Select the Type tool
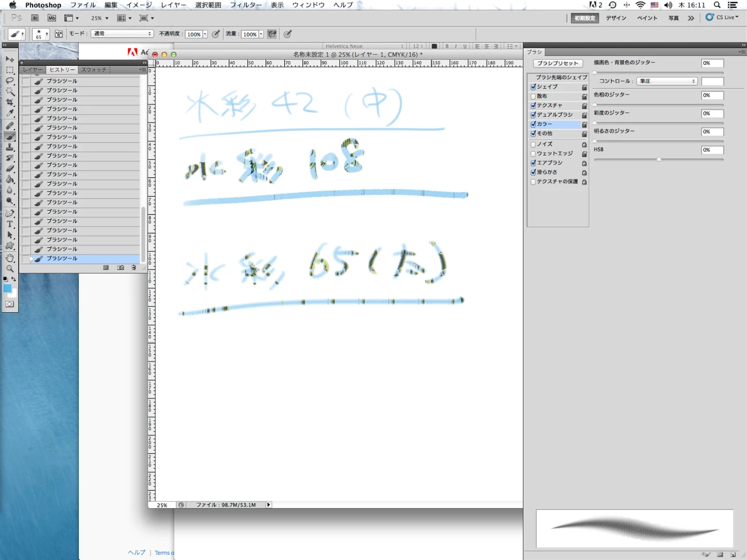The width and height of the screenshot is (747, 560). 10,225
